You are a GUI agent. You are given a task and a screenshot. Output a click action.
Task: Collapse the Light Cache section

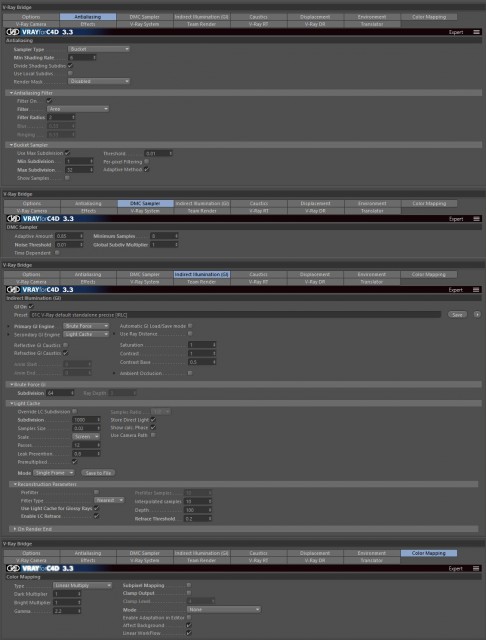pos(11,403)
